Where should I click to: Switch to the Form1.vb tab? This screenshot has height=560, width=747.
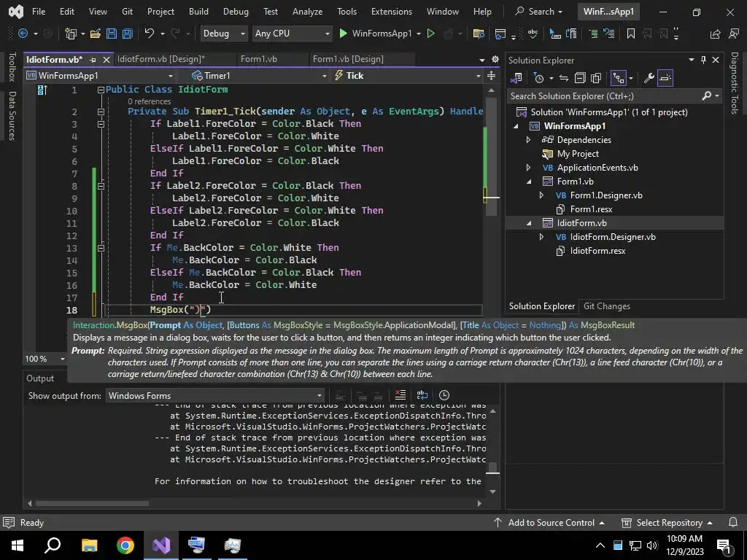pos(259,59)
